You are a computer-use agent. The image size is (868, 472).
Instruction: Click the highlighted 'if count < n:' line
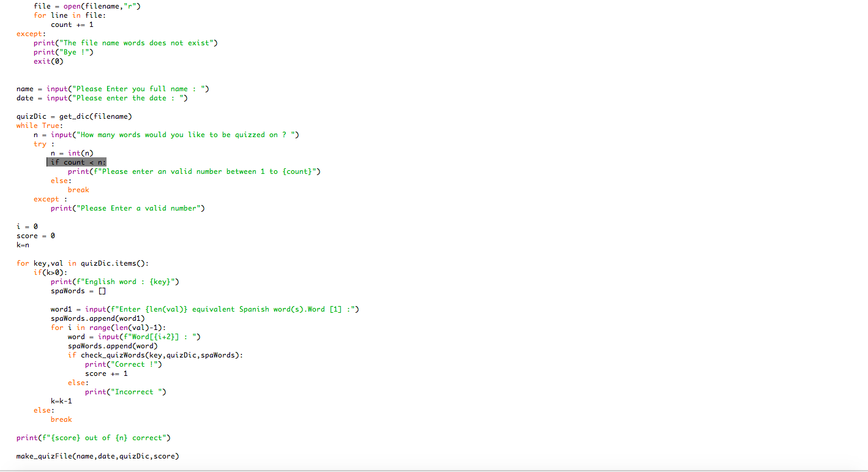click(x=77, y=162)
